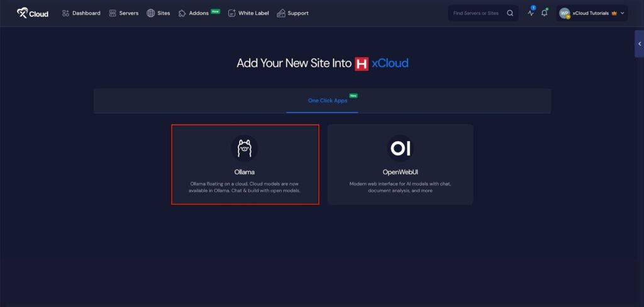644x307 pixels.
Task: Choose the OpenWebUI app description text
Action: click(400, 187)
